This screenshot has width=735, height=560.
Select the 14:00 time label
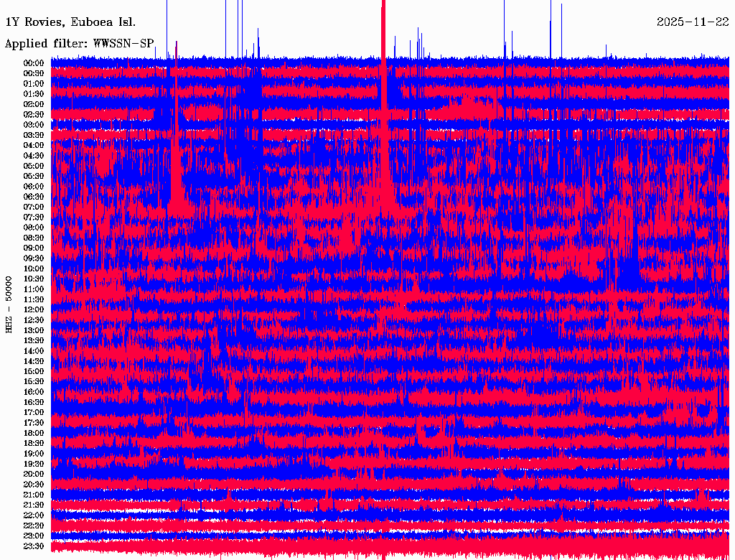[x=34, y=351]
